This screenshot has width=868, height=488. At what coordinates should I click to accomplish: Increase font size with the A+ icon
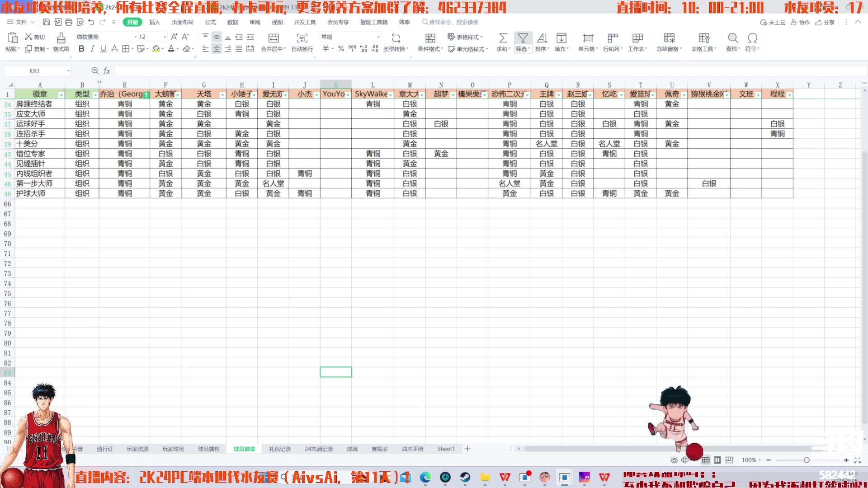tap(174, 37)
